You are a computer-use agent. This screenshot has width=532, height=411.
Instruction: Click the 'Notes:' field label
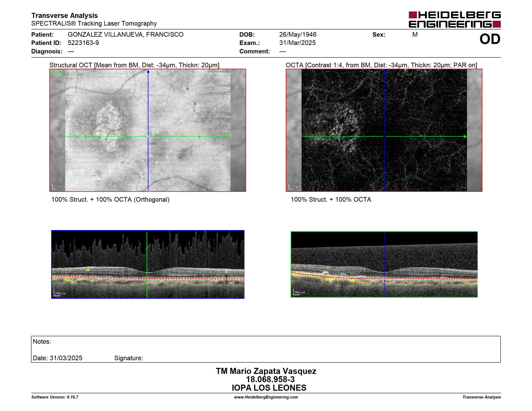42,342
